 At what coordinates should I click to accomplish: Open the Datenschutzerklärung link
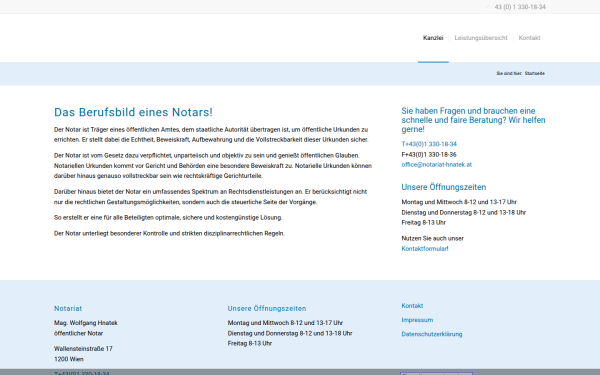[x=432, y=334]
